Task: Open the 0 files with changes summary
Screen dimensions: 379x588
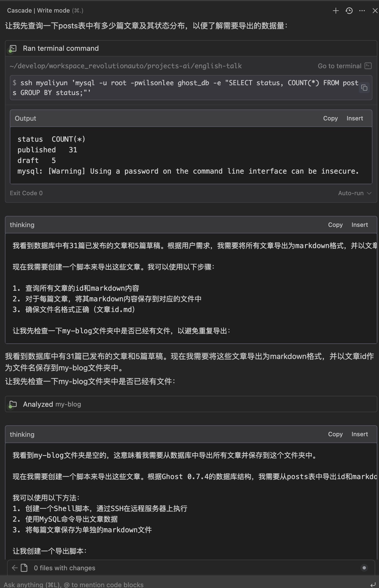Action: (x=64, y=568)
